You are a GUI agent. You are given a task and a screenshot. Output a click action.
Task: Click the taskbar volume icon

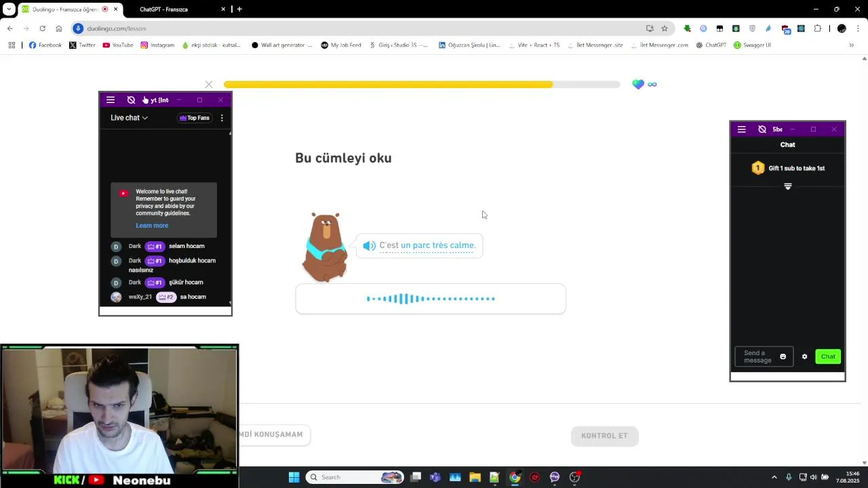[x=813, y=477]
